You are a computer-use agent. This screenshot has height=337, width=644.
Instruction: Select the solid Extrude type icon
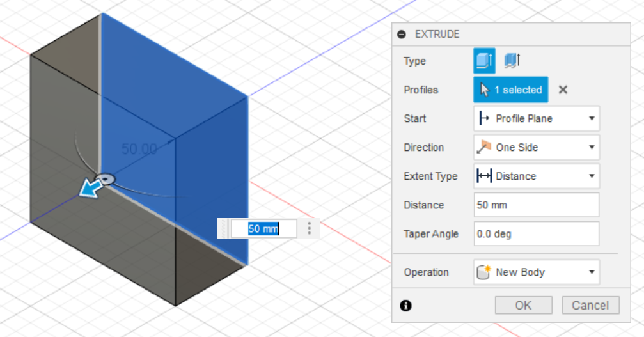coord(484,61)
